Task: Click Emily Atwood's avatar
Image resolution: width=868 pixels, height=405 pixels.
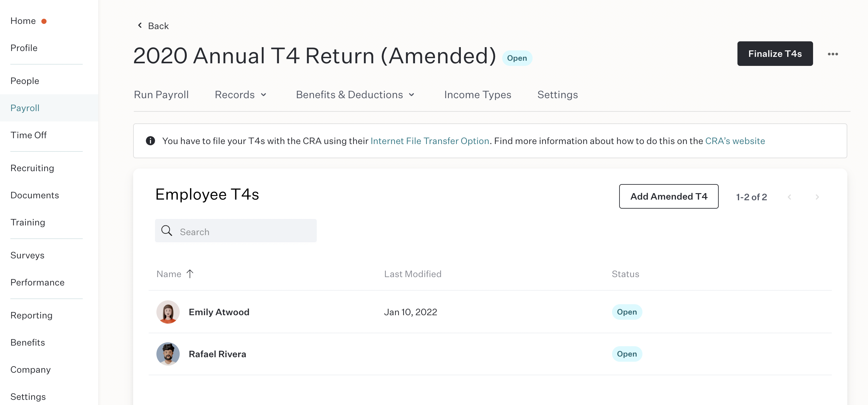Action: (168, 312)
